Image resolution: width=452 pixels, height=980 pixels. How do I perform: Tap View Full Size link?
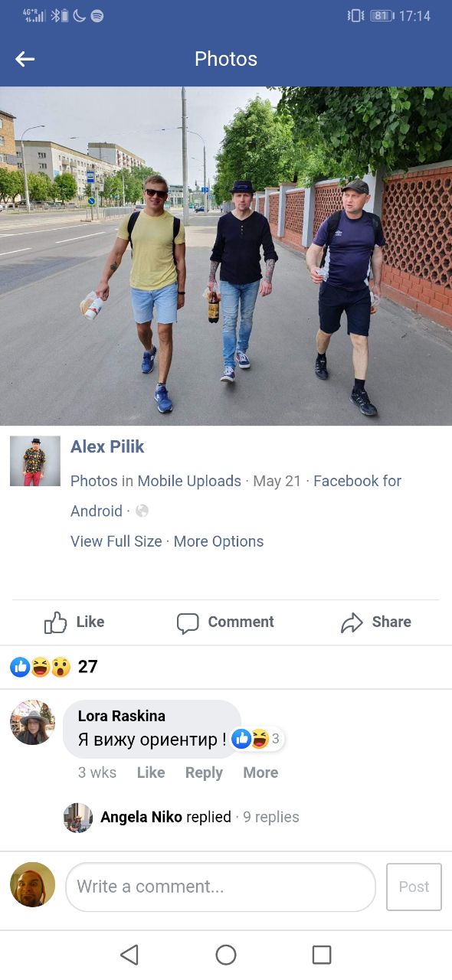click(116, 541)
